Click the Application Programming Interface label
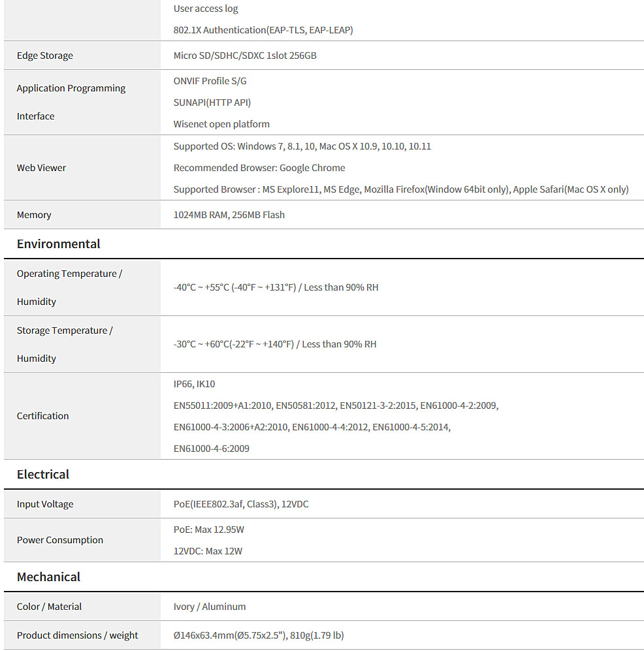The height and width of the screenshot is (651, 644). [71, 102]
